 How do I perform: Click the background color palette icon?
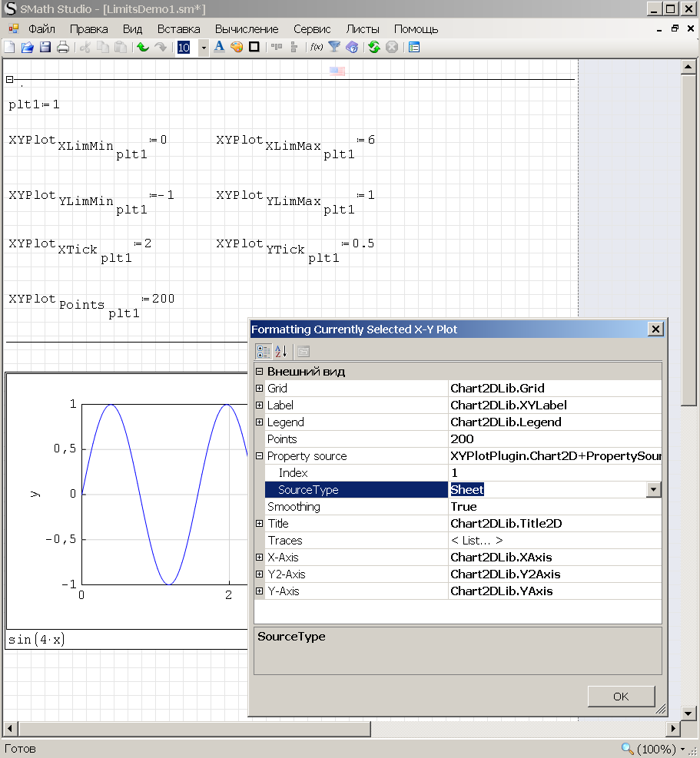click(237, 48)
